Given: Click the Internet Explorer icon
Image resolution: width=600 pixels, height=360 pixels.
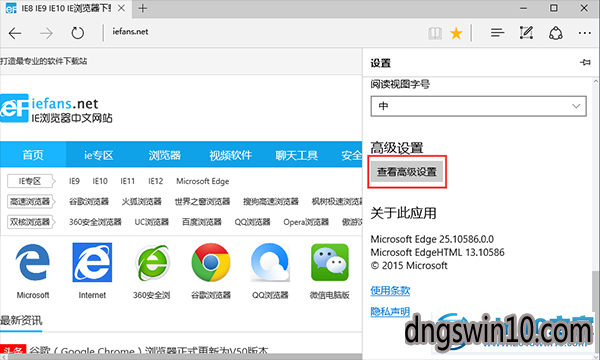Looking at the screenshot, I should [x=92, y=262].
